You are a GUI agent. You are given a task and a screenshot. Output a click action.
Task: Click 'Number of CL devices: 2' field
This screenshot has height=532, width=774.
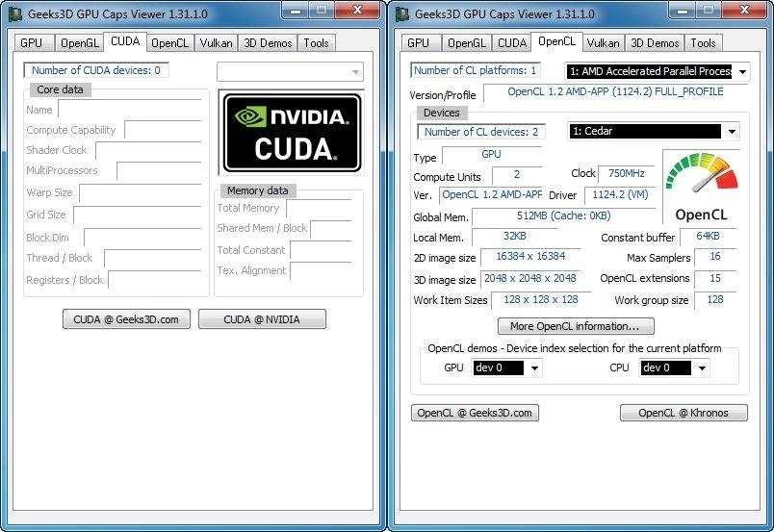481,132
